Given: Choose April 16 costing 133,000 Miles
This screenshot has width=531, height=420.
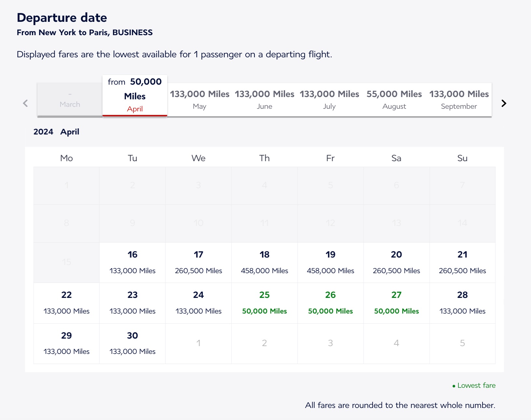Looking at the screenshot, I should 132,262.
